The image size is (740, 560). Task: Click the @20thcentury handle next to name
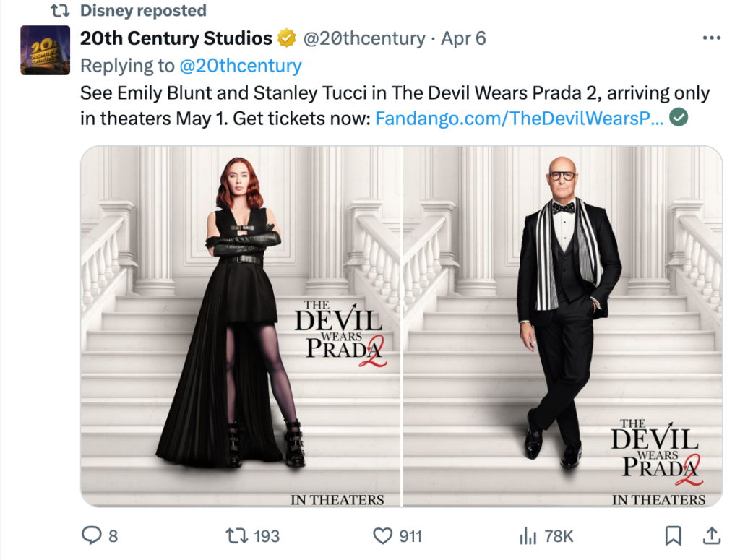[x=363, y=38]
